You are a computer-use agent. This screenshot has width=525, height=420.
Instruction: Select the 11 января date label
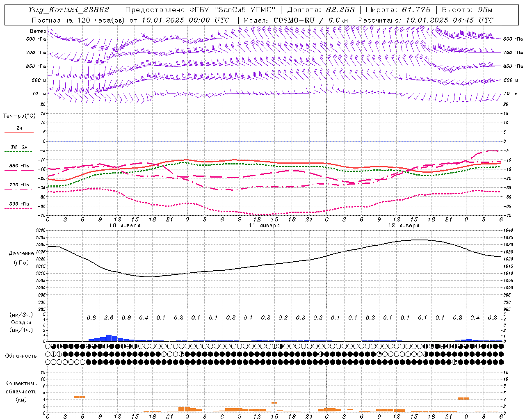coord(264,226)
